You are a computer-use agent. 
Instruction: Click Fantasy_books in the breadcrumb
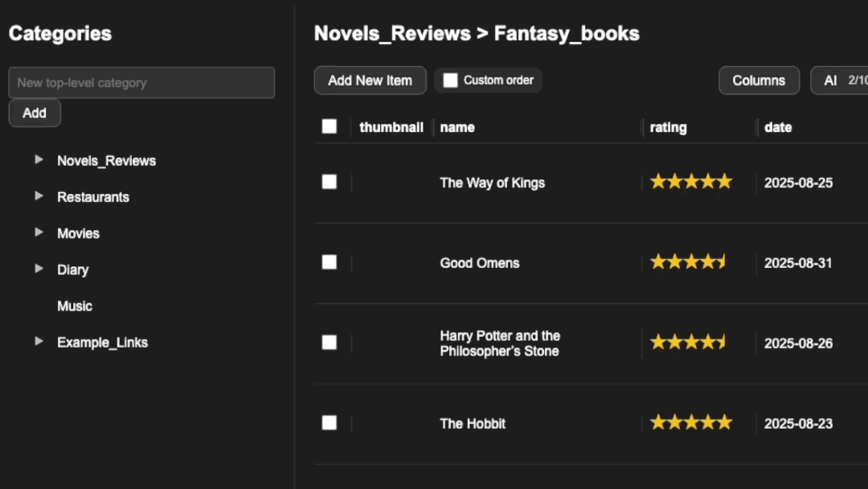coord(567,34)
